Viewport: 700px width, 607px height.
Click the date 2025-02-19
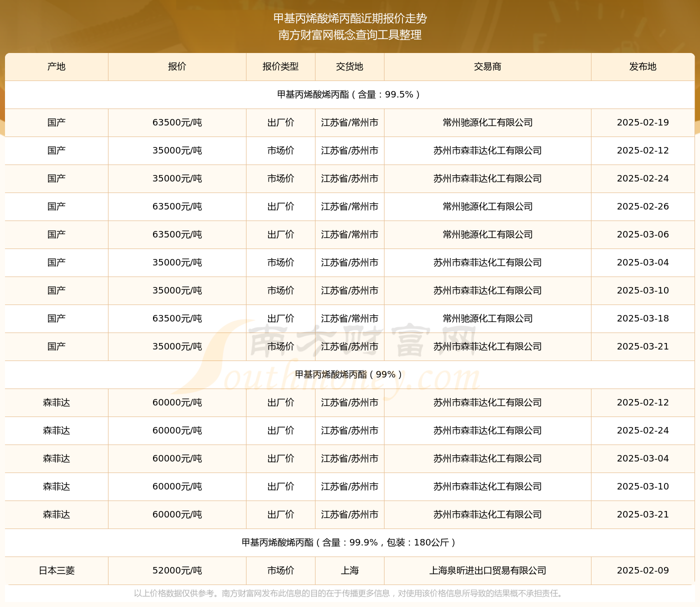pyautogui.click(x=643, y=122)
